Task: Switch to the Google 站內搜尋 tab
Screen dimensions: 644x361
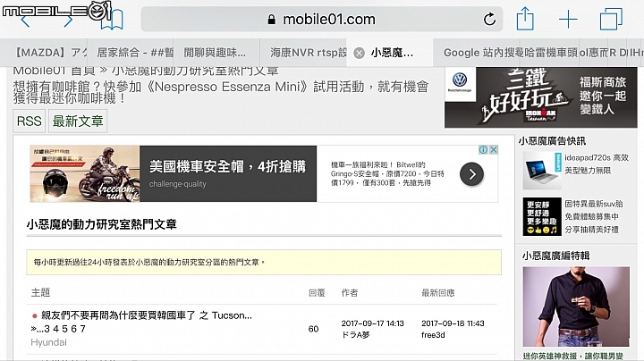Action: click(x=479, y=53)
